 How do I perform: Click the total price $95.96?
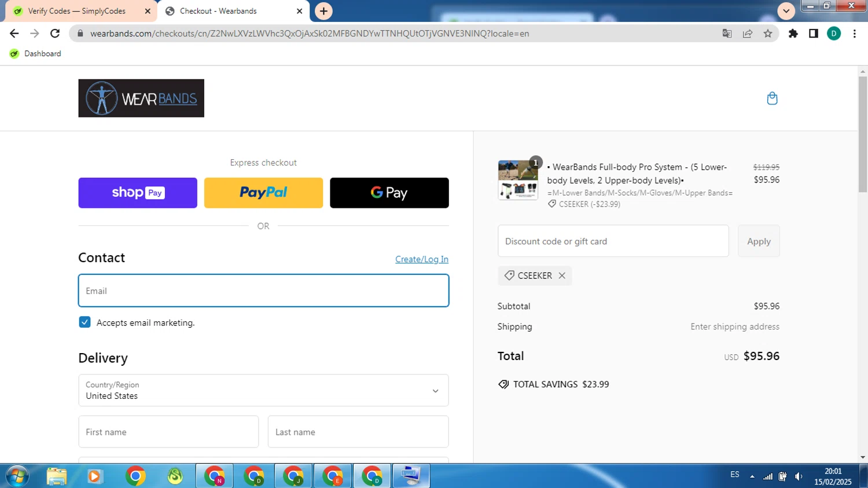(762, 356)
